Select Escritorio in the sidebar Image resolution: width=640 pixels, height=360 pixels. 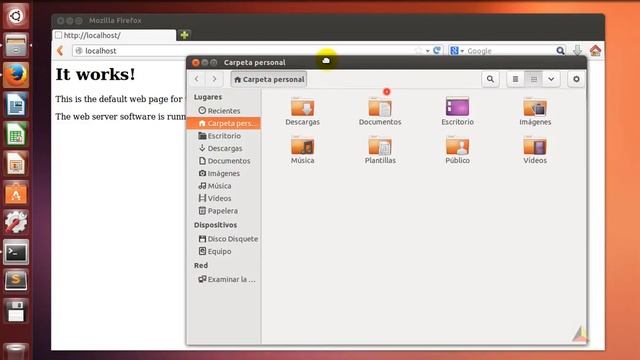(224, 136)
